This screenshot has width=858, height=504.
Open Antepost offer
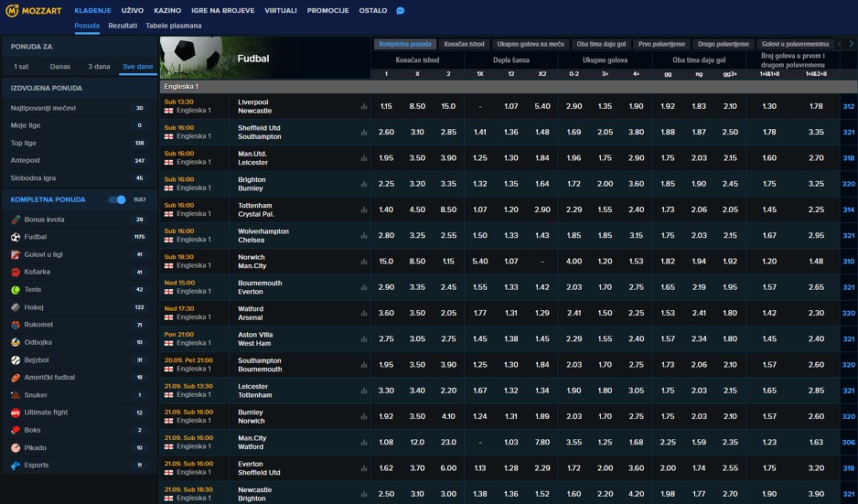coord(80,160)
